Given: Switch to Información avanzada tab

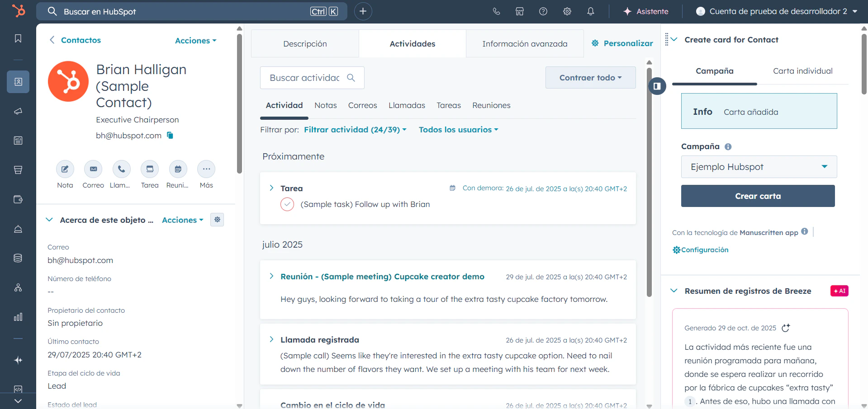Looking at the screenshot, I should [525, 44].
